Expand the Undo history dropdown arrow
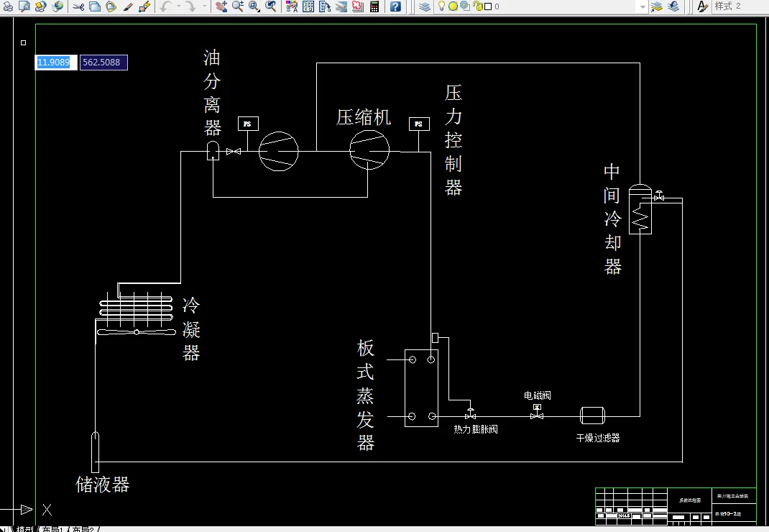769x532 pixels. [x=178, y=6]
